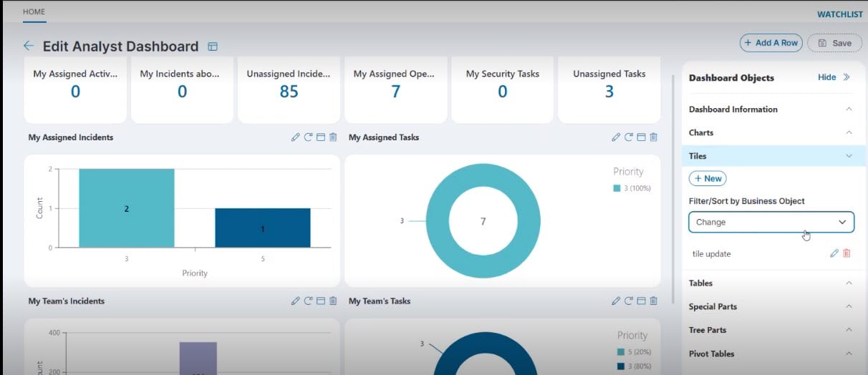This screenshot has width=868, height=375.
Task: Refresh the My Team's Incidents chart
Action: (x=308, y=301)
